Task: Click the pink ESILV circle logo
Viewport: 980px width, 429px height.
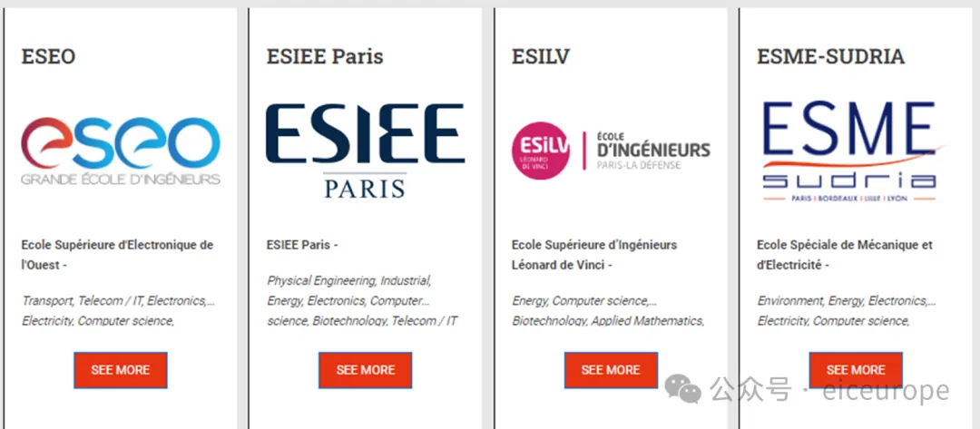Action: point(541,151)
